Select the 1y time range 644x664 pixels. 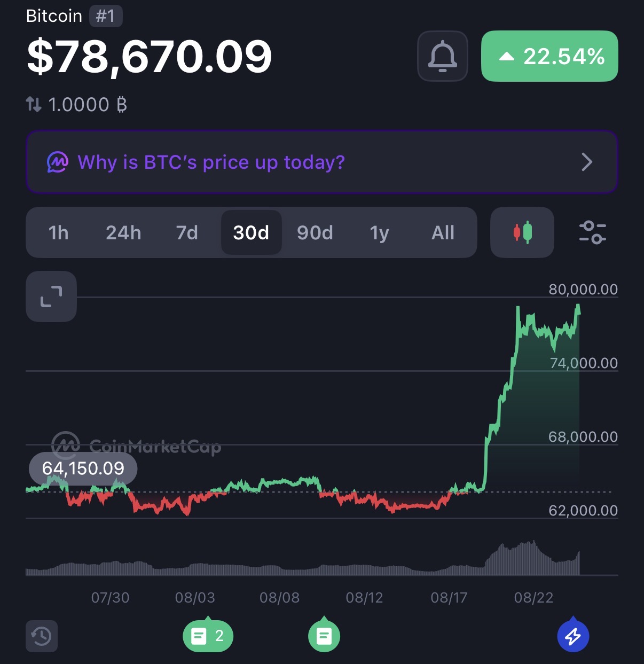click(x=379, y=232)
